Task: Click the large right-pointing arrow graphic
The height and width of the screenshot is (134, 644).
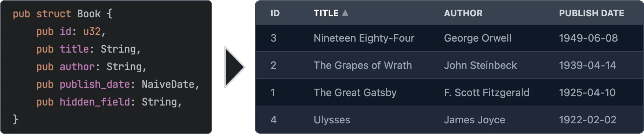Action: pyautogui.click(x=234, y=67)
